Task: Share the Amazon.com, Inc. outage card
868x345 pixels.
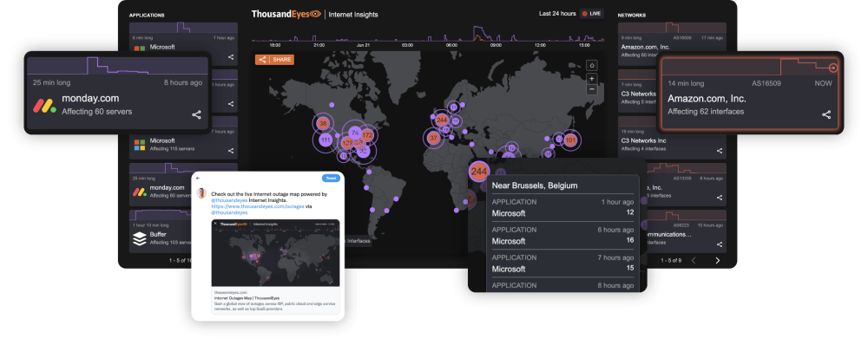Action: coord(826,115)
